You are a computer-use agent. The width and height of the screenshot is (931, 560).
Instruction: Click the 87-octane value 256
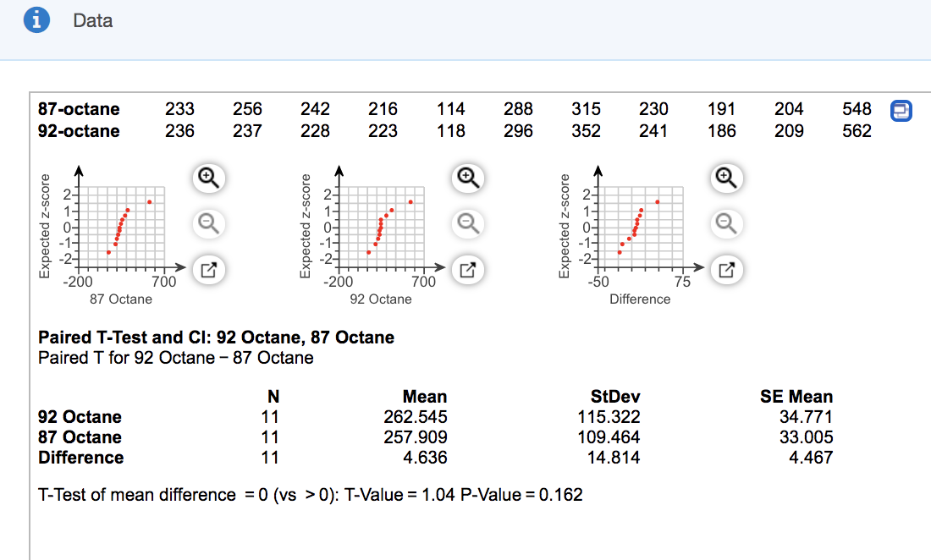(x=248, y=109)
